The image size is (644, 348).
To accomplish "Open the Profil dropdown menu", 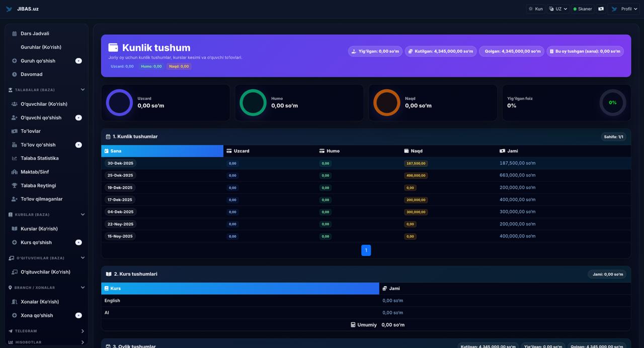I will pos(624,9).
